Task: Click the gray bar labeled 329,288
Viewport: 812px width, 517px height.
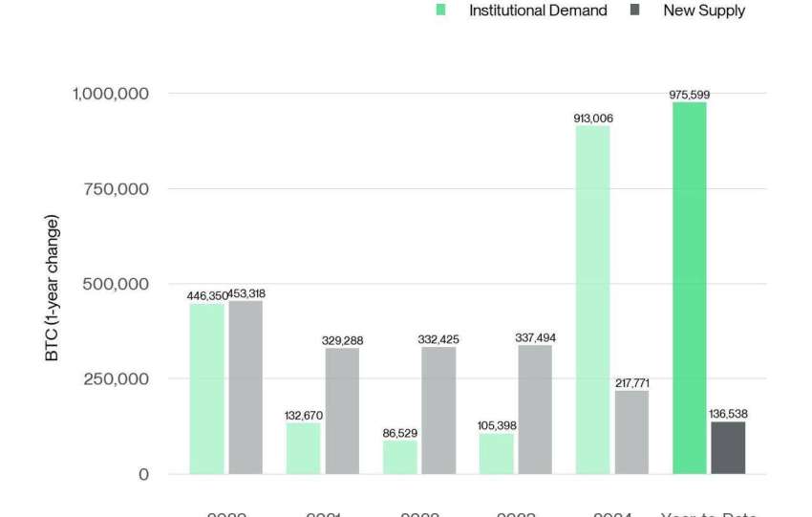Action: click(x=342, y=411)
